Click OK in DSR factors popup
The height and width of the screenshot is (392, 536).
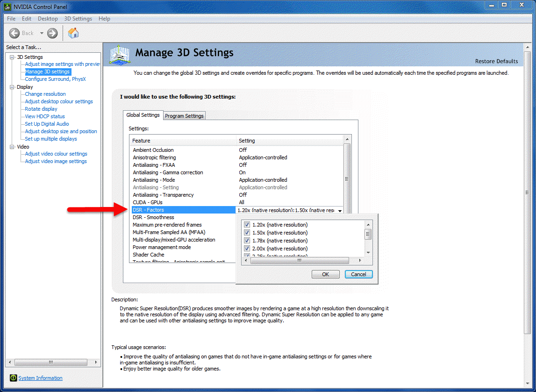point(325,274)
